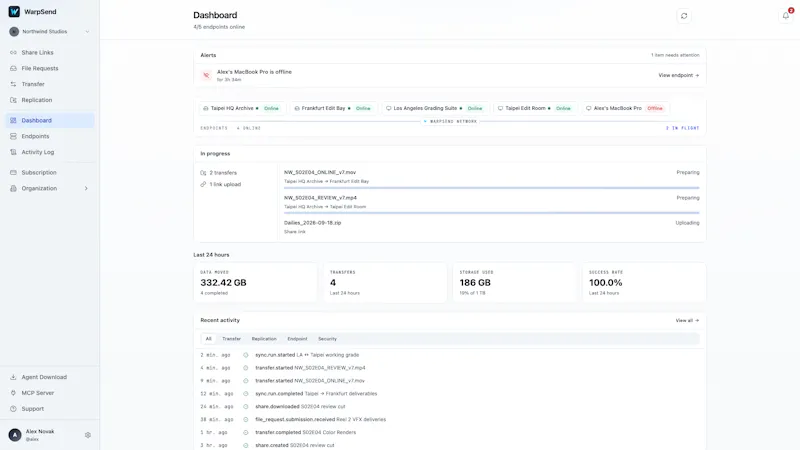
Task: Click the File Requests inbox icon
Action: click(x=13, y=68)
